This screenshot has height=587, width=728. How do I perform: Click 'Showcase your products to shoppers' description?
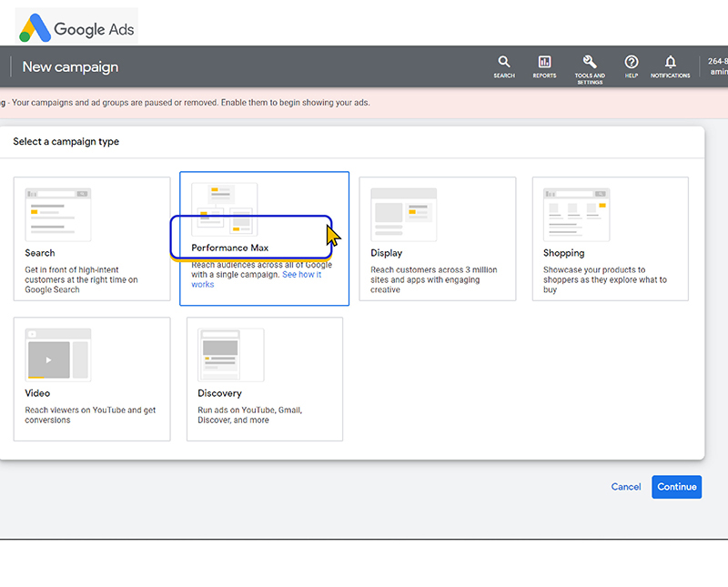(x=605, y=279)
